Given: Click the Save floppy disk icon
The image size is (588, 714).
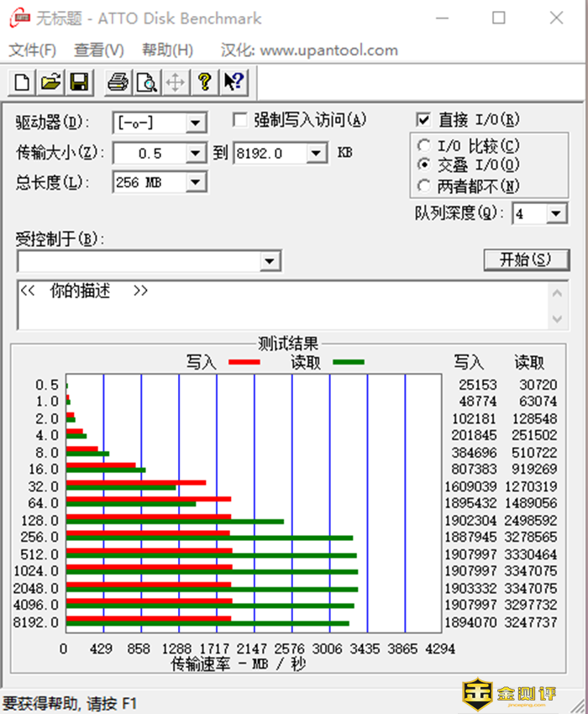Looking at the screenshot, I should click(79, 82).
